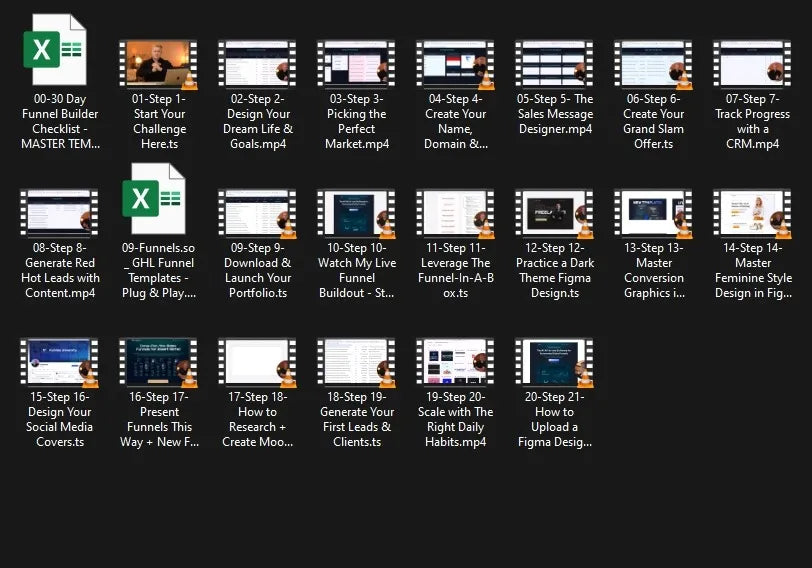The width and height of the screenshot is (812, 568).
Task: Select 16-Step 17 Present Funnels This Way video
Action: coord(159,362)
